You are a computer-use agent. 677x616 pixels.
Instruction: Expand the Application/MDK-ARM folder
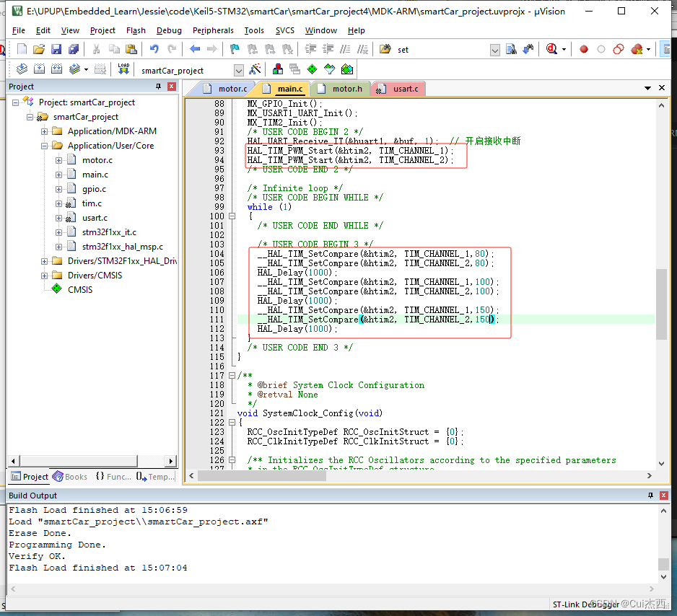(x=45, y=131)
